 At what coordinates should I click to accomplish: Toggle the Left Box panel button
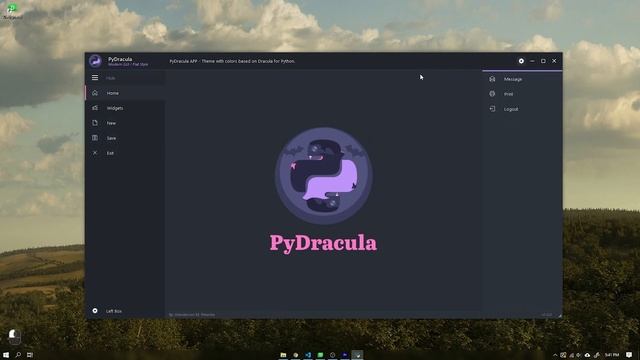(125, 311)
